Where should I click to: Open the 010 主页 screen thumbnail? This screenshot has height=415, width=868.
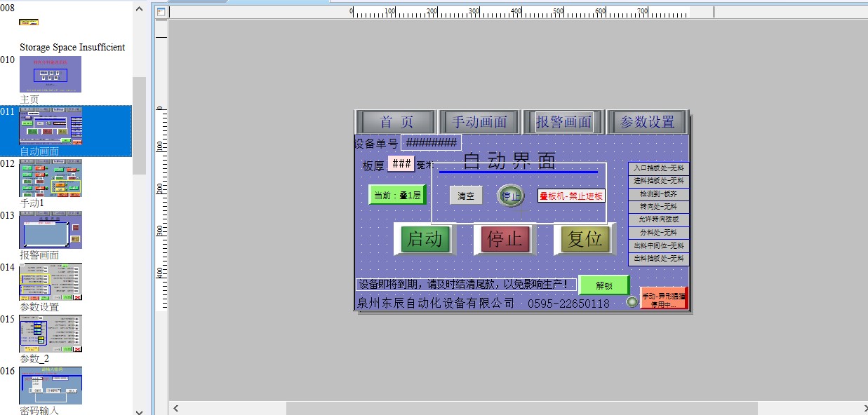51,74
